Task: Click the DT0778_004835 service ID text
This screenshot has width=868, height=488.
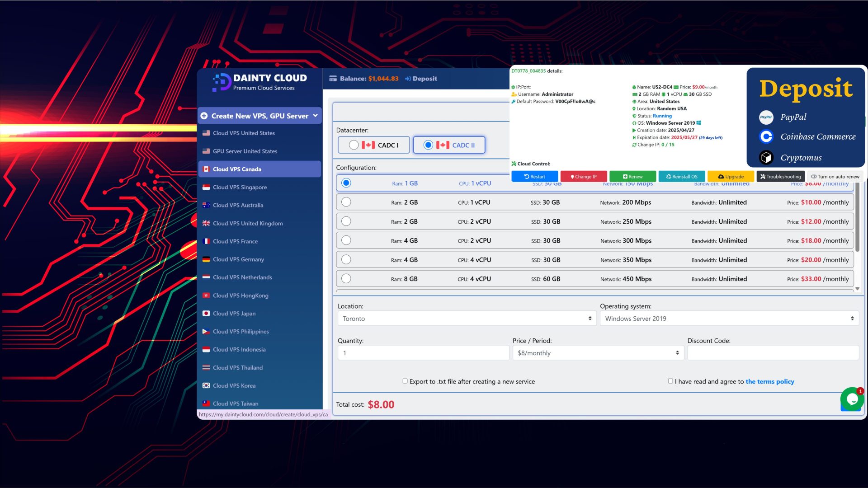Action: (528, 71)
